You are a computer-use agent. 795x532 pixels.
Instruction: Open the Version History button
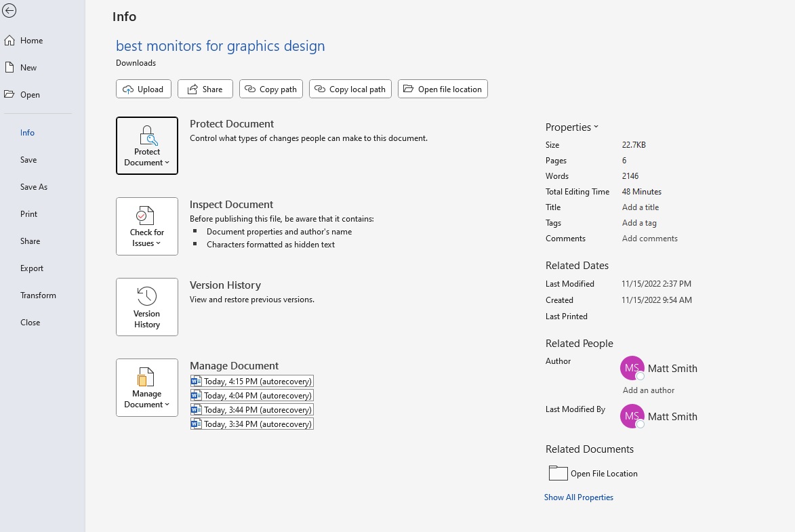coord(147,307)
